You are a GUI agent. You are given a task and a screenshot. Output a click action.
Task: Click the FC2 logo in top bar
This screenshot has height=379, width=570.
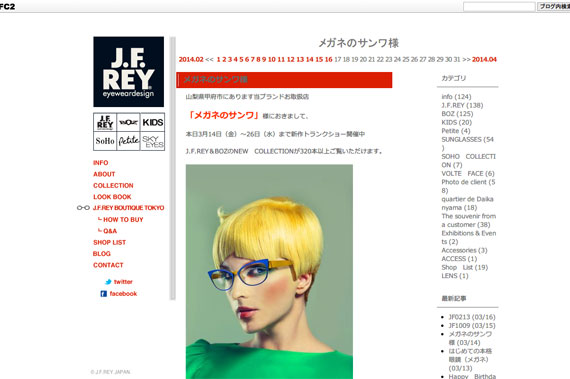coord(7,6)
